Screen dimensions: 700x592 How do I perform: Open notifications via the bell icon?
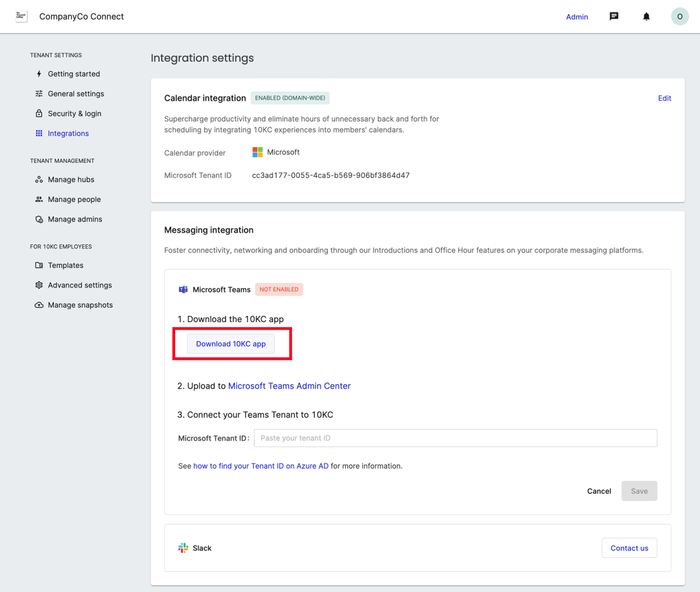click(646, 16)
